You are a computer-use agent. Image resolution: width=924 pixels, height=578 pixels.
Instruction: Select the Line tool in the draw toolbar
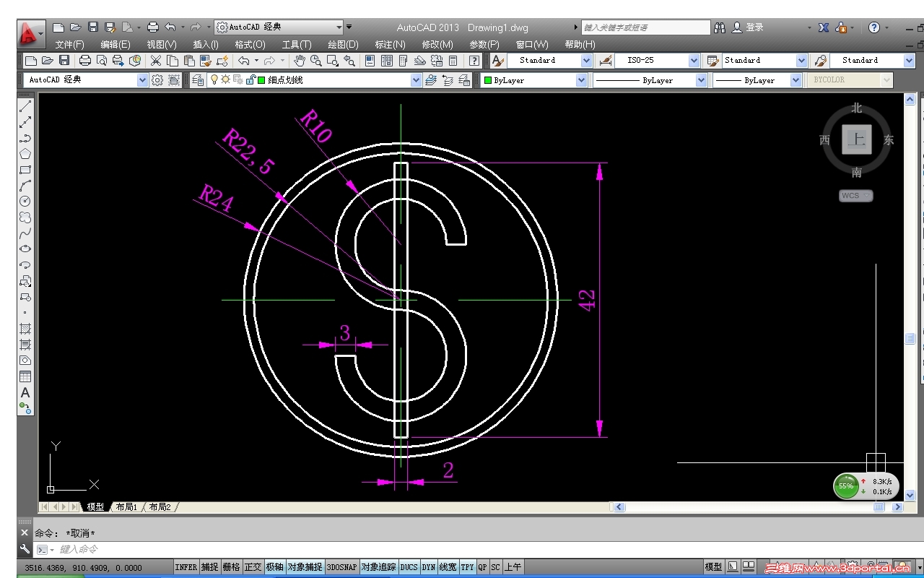25,106
